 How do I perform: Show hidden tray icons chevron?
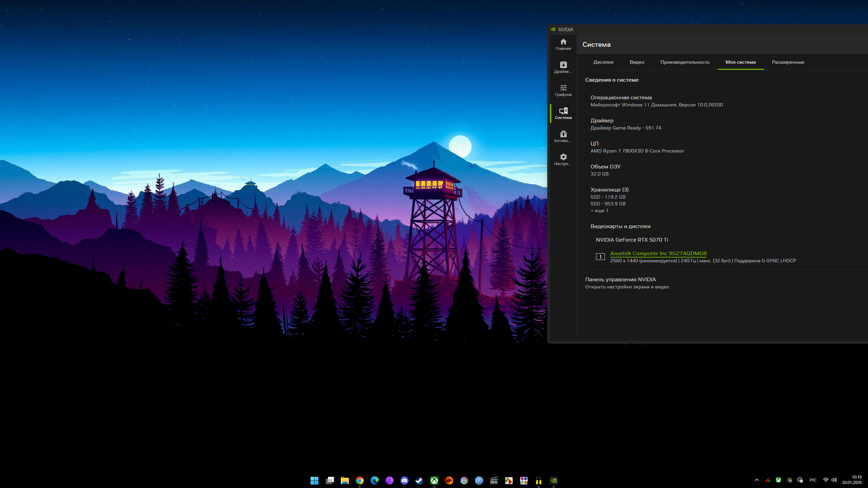[x=756, y=480]
